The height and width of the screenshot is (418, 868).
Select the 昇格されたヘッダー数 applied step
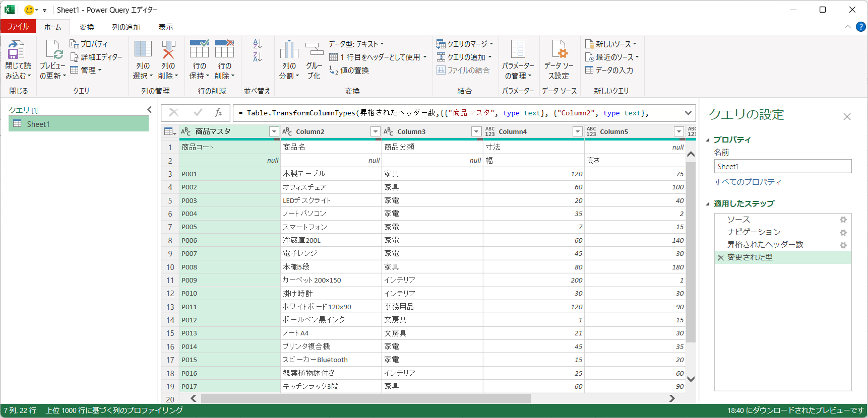tap(765, 245)
